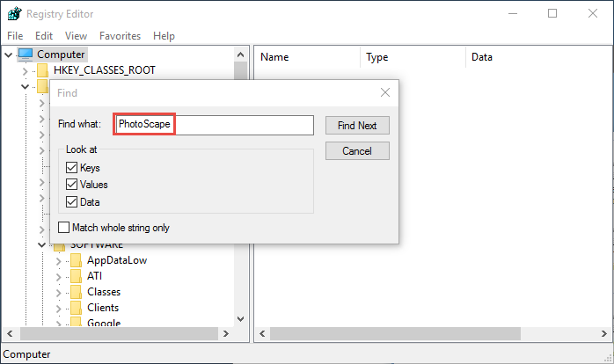
Task: Open the File menu
Action: pyautogui.click(x=15, y=36)
